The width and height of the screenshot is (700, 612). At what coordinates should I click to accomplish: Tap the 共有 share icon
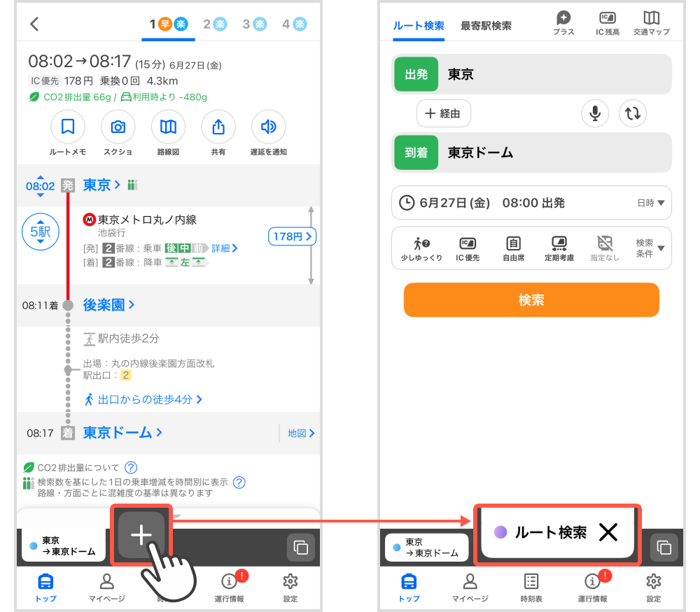218,127
